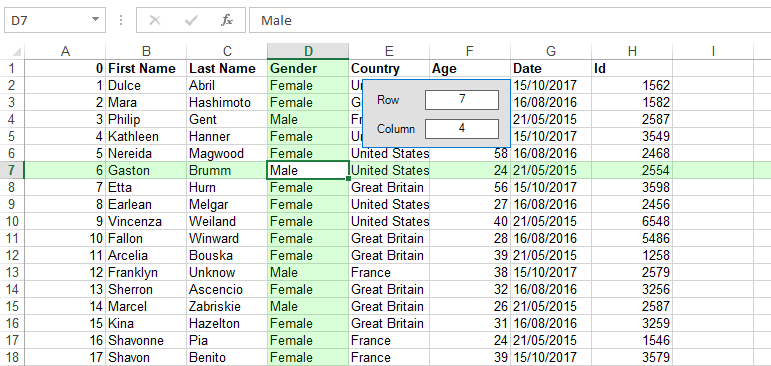Click the Row label in the floating box
771x366 pixels.
coord(388,100)
